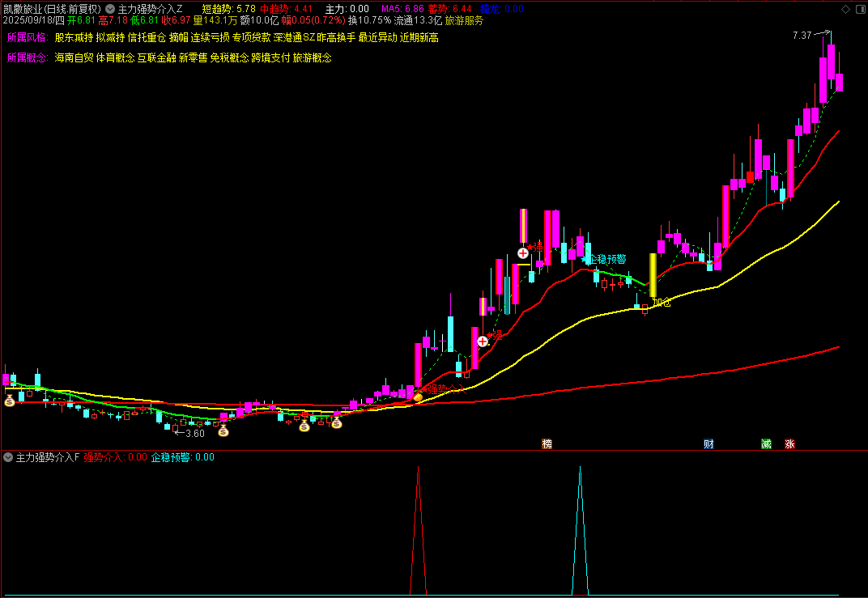868x598 pixels.
Task: Click the tall yellow candlestick above 加仓
Action: [x=653, y=275]
